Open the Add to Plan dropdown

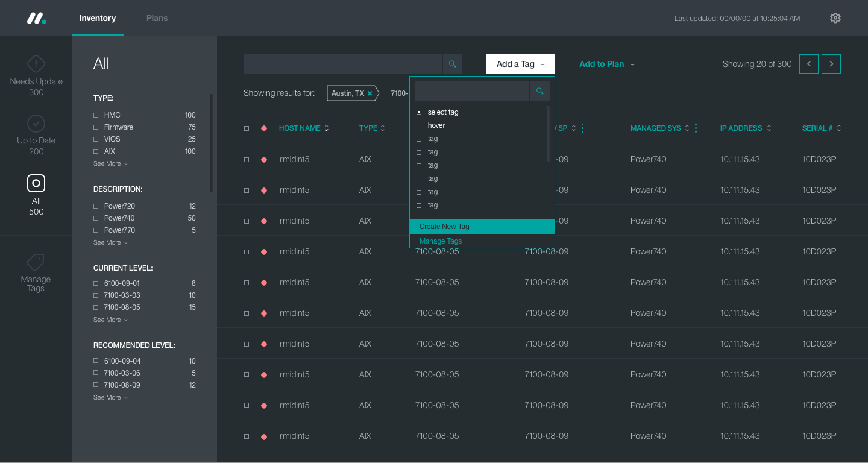pyautogui.click(x=607, y=64)
